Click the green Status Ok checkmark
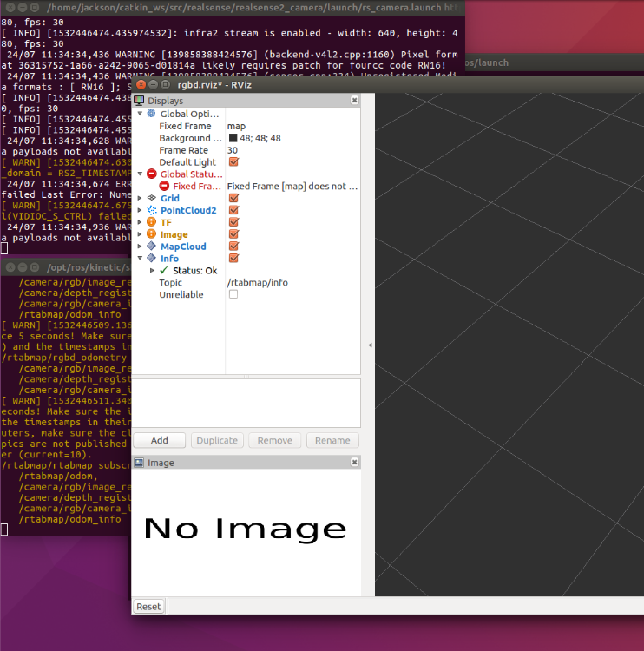 (164, 271)
